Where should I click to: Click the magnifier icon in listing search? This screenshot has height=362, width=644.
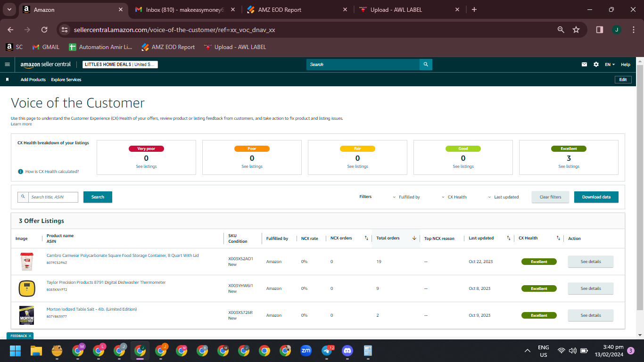point(23,197)
